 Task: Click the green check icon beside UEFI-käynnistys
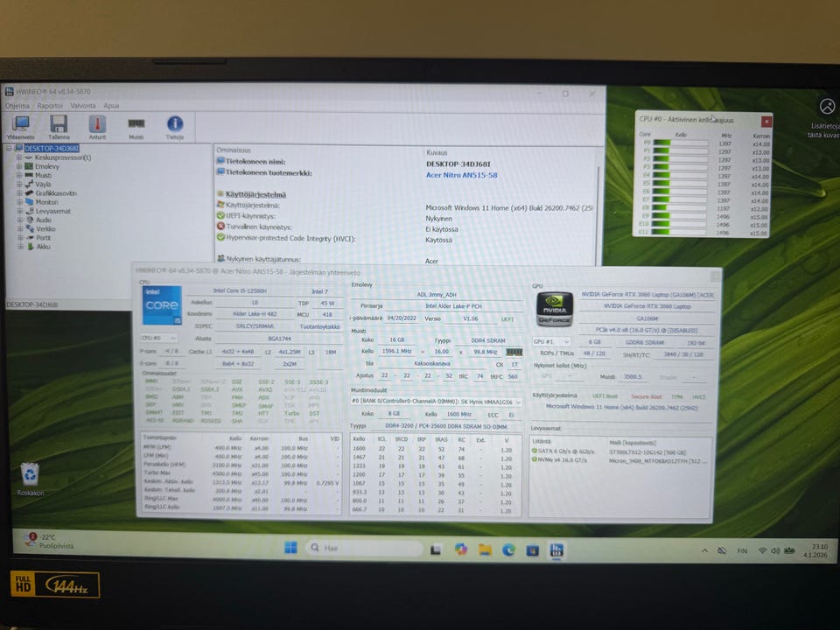click(220, 216)
